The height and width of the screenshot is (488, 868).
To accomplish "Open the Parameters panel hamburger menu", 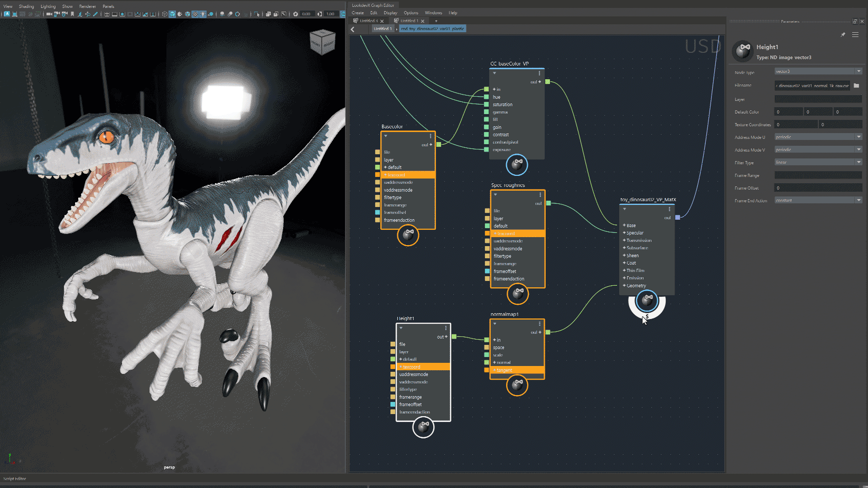I will click(x=855, y=34).
